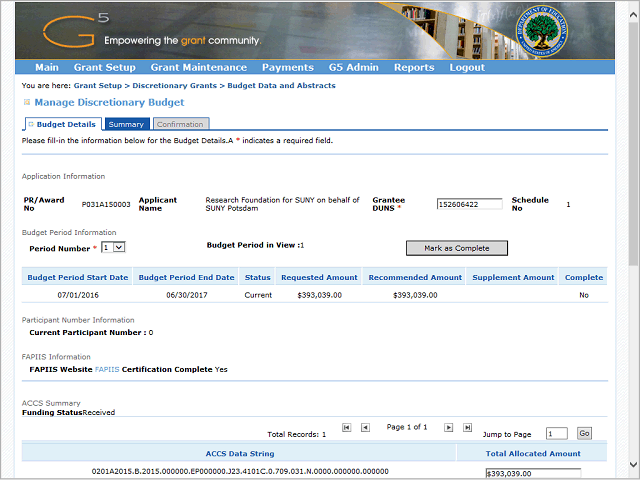Select the Budget Details tab
This screenshot has width=640, height=480.
(x=64, y=124)
